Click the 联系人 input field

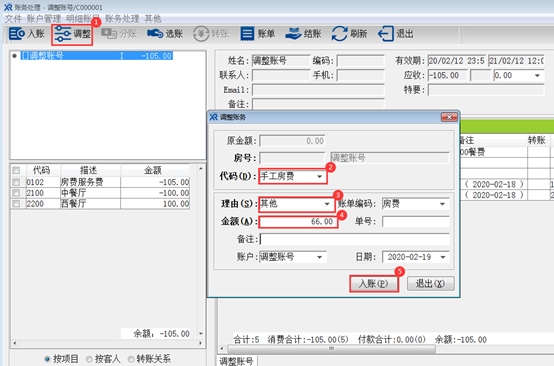(281, 75)
